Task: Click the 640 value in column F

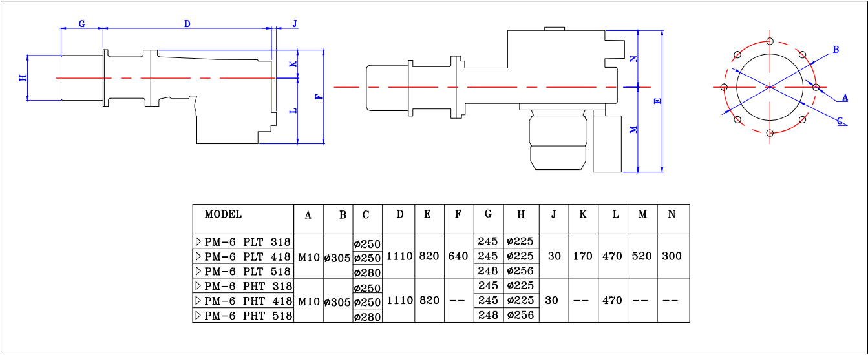Action: click(x=458, y=256)
